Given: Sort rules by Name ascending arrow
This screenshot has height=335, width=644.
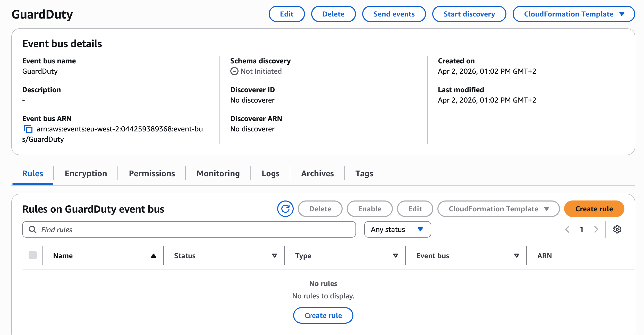Looking at the screenshot, I should coord(154,256).
